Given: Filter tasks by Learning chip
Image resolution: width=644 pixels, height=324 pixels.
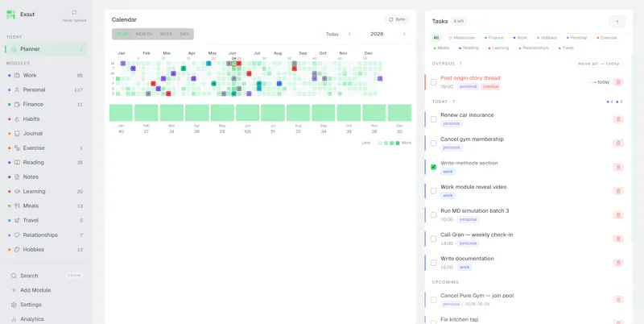Looking at the screenshot, I should (498, 48).
